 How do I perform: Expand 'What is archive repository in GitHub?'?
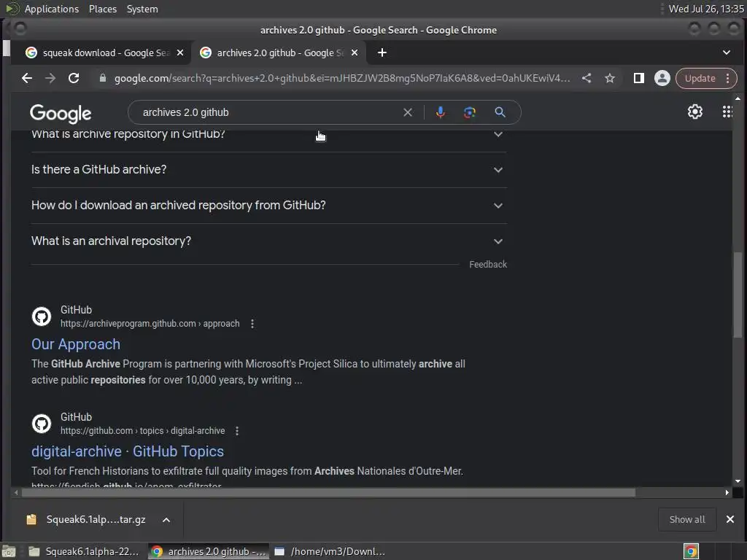pos(268,134)
